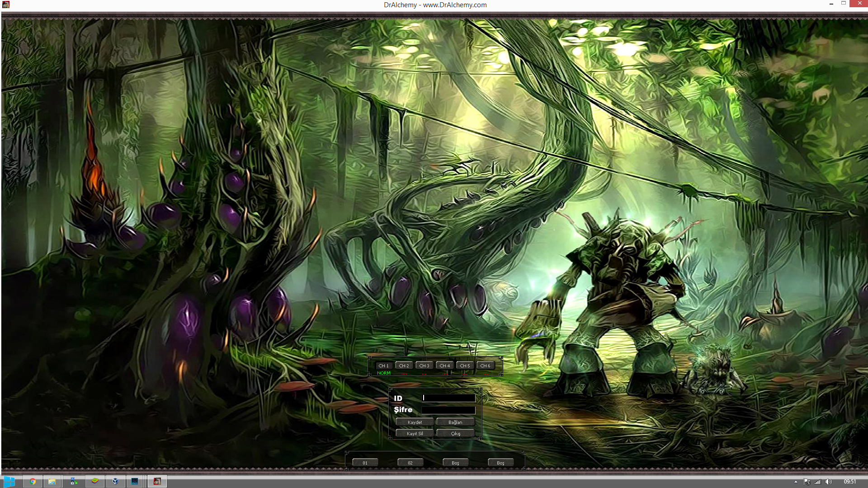Image resolution: width=868 pixels, height=488 pixels.
Task: Open the volume speaker tray icon
Action: point(828,482)
